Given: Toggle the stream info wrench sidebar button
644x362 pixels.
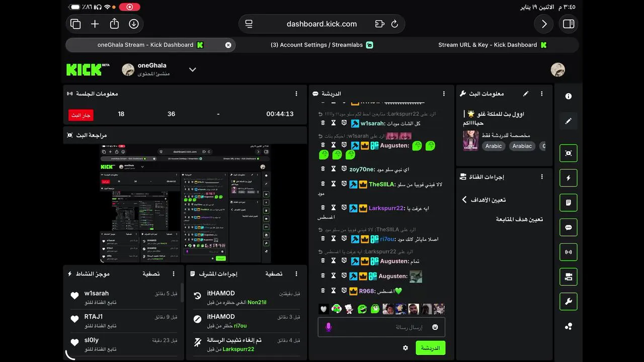Looking at the screenshot, I should [569, 302].
